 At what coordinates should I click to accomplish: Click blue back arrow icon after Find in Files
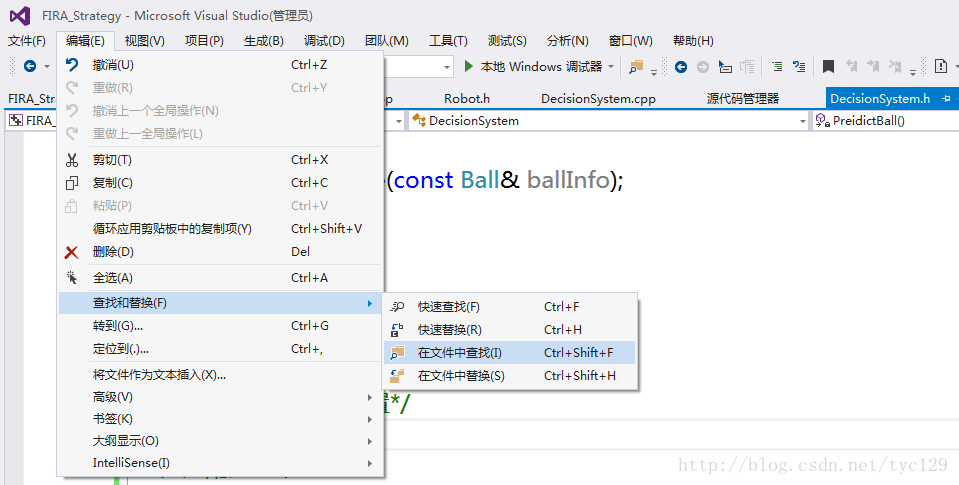pos(681,67)
